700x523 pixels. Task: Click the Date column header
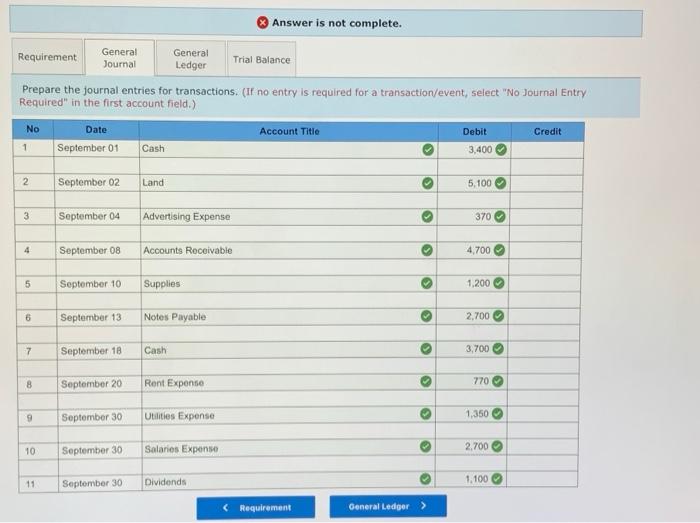pyautogui.click(x=96, y=129)
